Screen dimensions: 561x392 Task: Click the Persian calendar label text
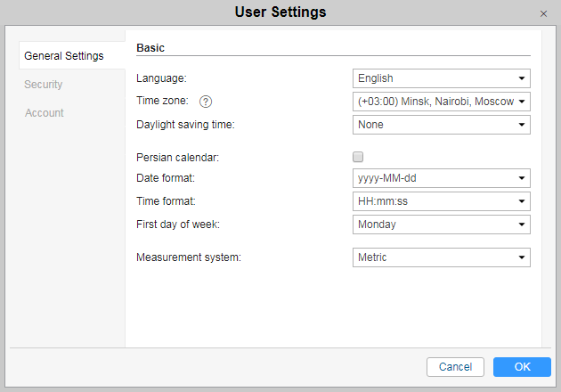177,158
